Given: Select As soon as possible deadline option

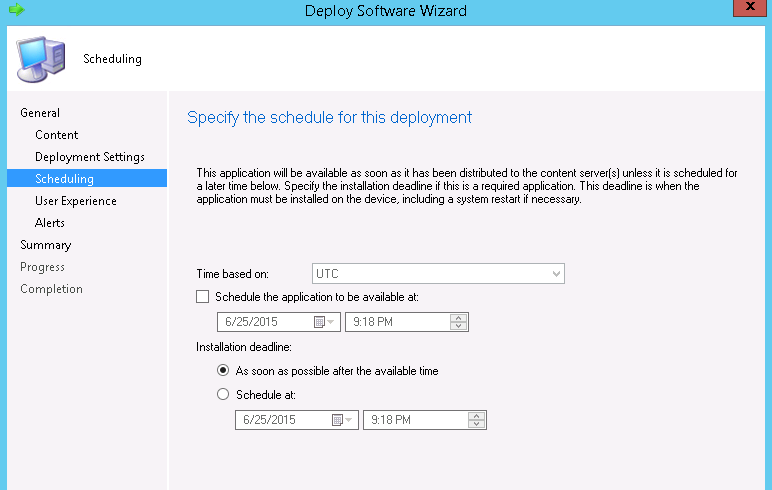Looking at the screenshot, I should tap(223, 371).
